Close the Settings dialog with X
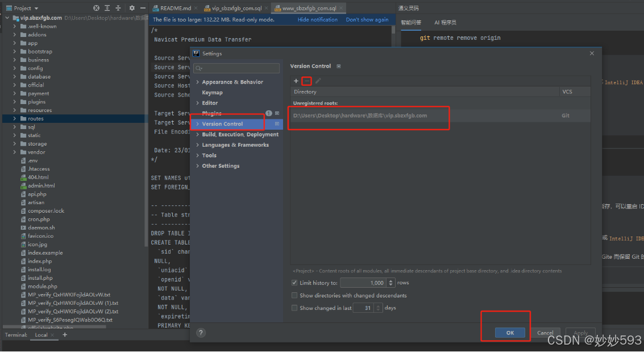 (x=592, y=53)
